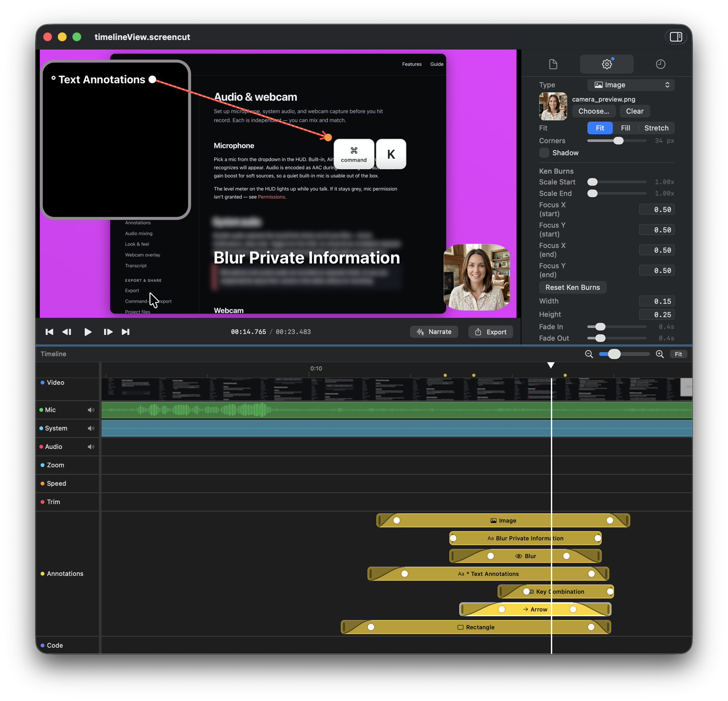
Task: Select the Stretch segment option
Action: click(656, 128)
